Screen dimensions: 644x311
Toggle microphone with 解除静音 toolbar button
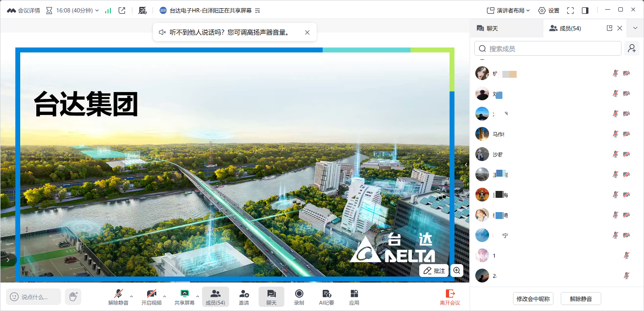(x=118, y=297)
